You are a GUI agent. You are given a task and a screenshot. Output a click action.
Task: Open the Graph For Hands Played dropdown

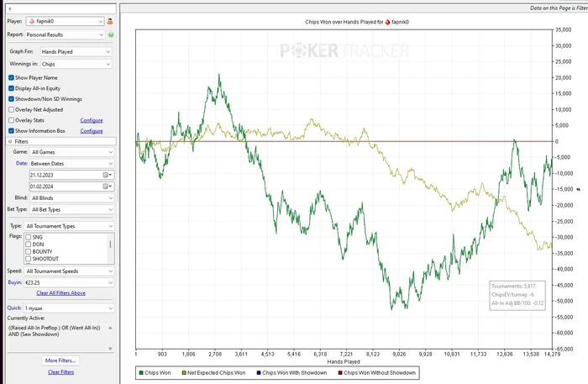click(x=76, y=52)
